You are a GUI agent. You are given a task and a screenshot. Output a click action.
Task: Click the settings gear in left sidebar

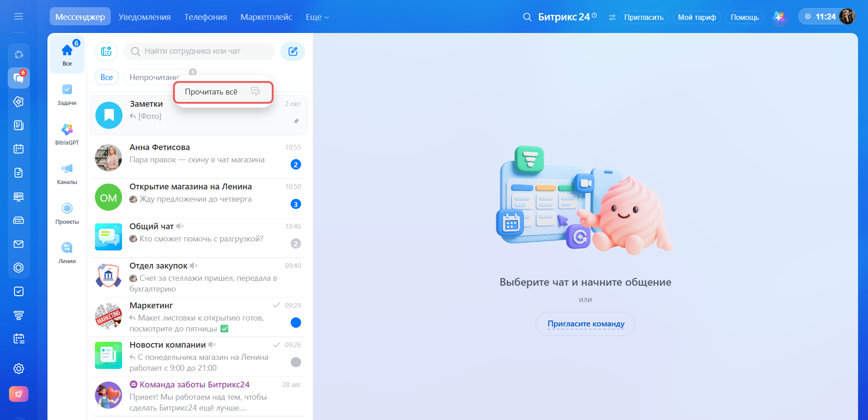(19, 369)
